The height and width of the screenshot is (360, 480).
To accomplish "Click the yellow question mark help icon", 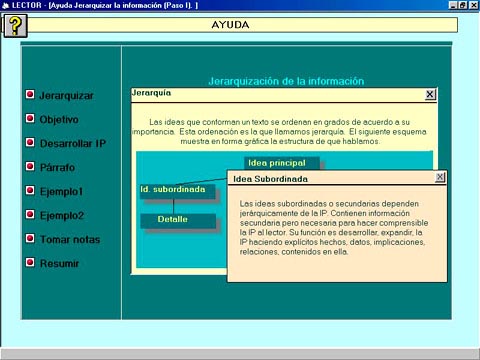I will [15, 26].
